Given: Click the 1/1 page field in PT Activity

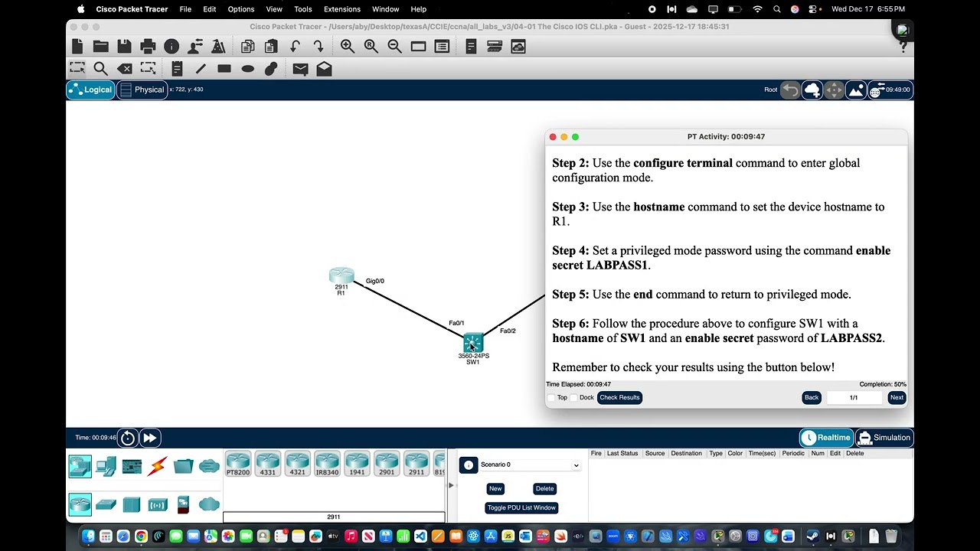Looking at the screenshot, I should [x=854, y=397].
